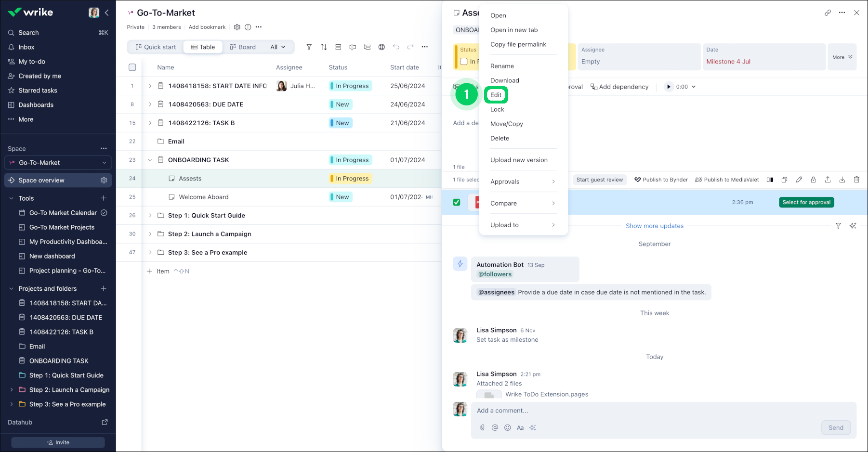Add a new tool with plus icon

[x=104, y=198]
